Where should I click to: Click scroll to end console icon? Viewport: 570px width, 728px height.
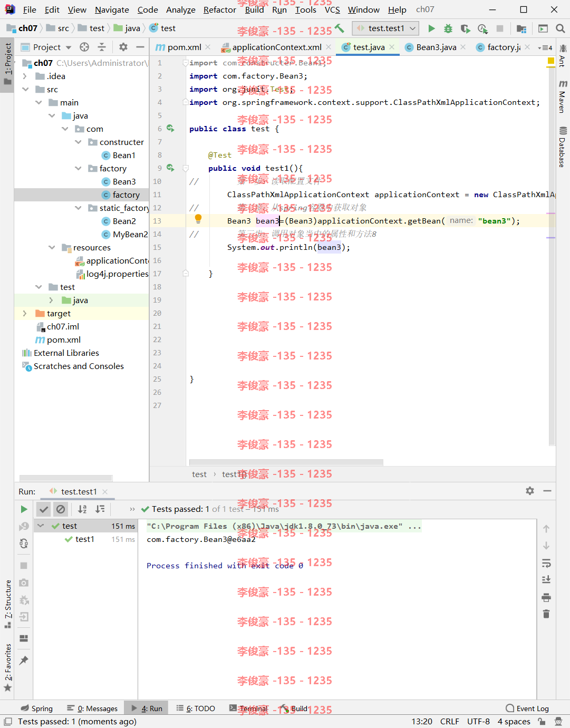(546, 579)
